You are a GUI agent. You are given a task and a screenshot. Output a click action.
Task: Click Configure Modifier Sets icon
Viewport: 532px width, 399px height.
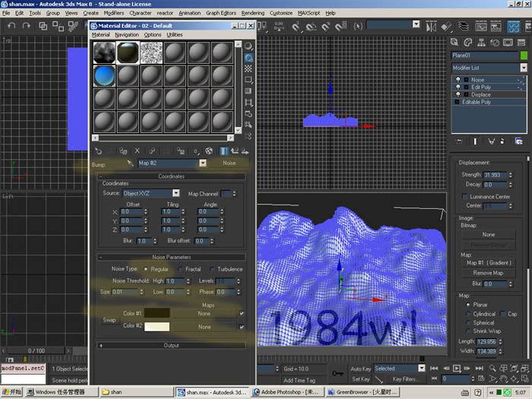coord(518,141)
